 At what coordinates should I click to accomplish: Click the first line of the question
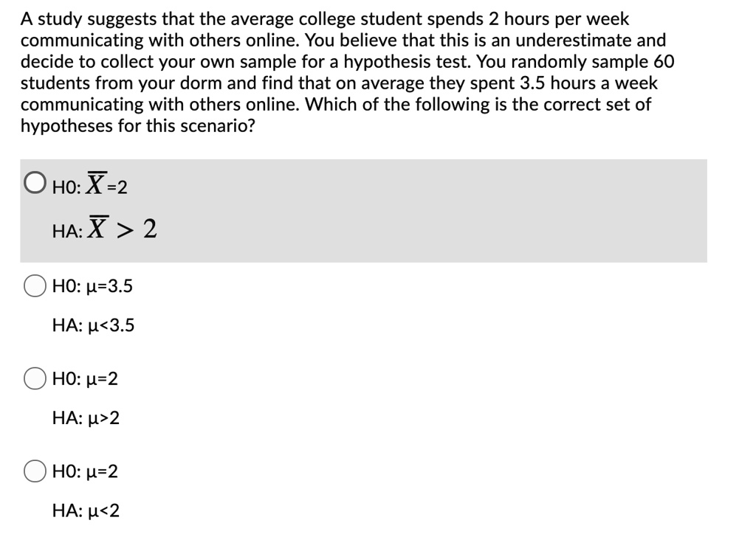click(x=325, y=18)
